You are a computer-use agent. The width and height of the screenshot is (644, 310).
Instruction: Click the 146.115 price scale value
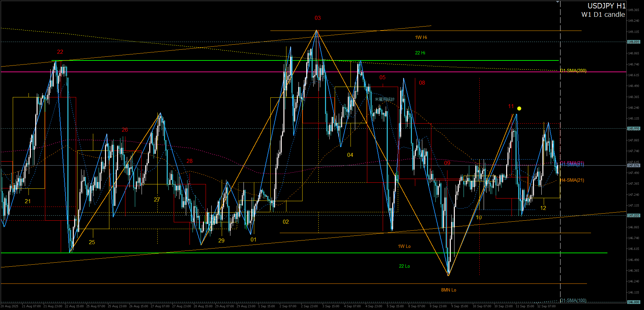pos(634,293)
